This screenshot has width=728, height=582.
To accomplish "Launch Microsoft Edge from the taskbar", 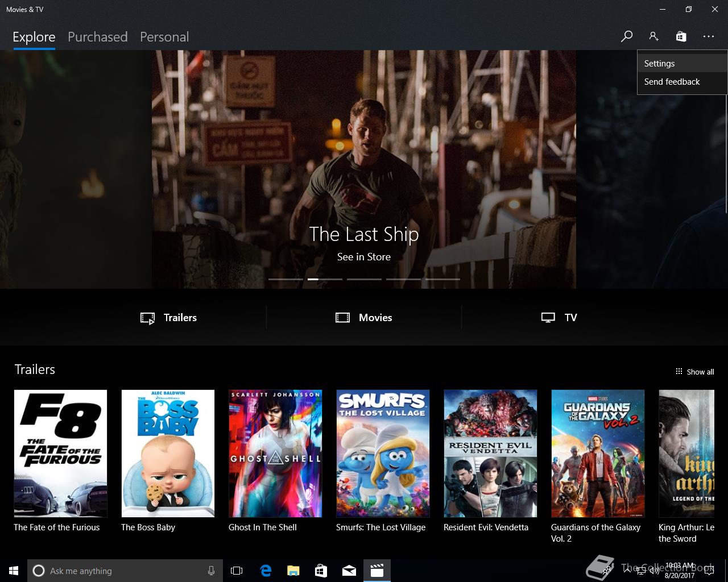I will pyautogui.click(x=266, y=571).
